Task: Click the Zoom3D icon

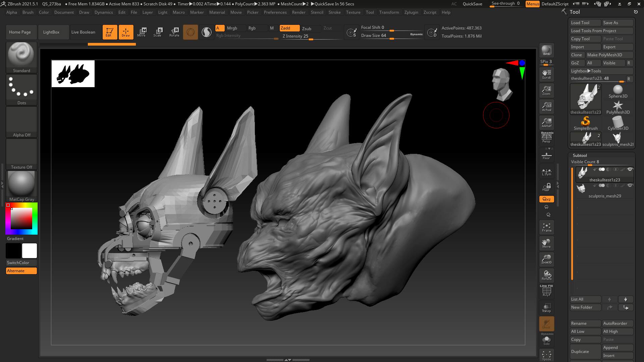Action: (x=546, y=259)
